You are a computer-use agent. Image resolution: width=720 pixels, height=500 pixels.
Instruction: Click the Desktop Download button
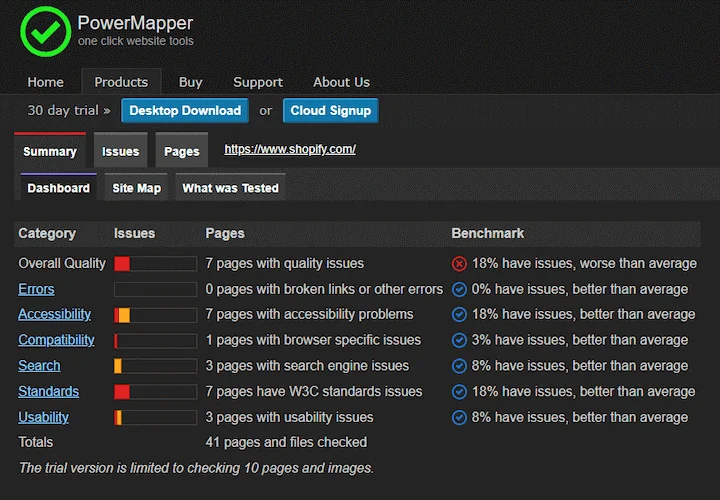point(185,111)
